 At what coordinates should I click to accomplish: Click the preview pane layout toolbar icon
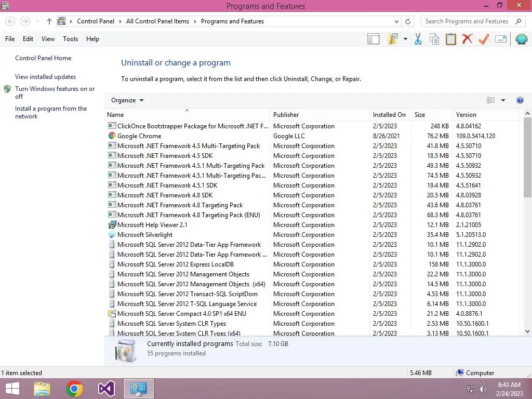[373, 39]
